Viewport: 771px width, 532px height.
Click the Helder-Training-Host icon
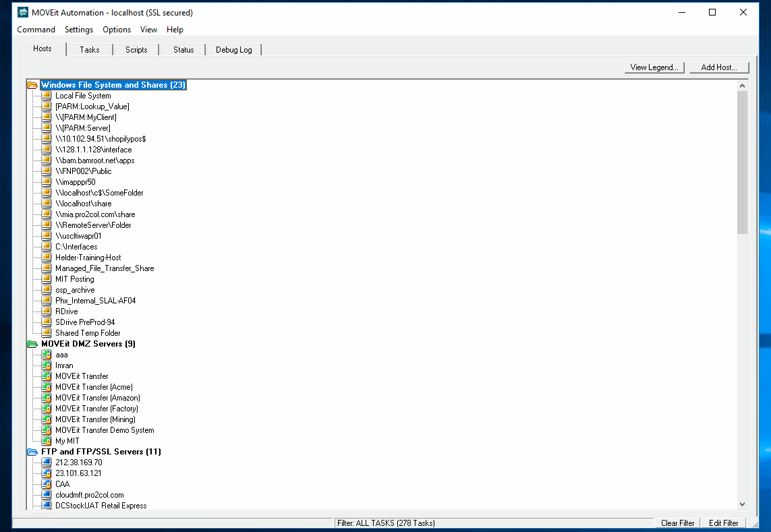[x=47, y=258]
